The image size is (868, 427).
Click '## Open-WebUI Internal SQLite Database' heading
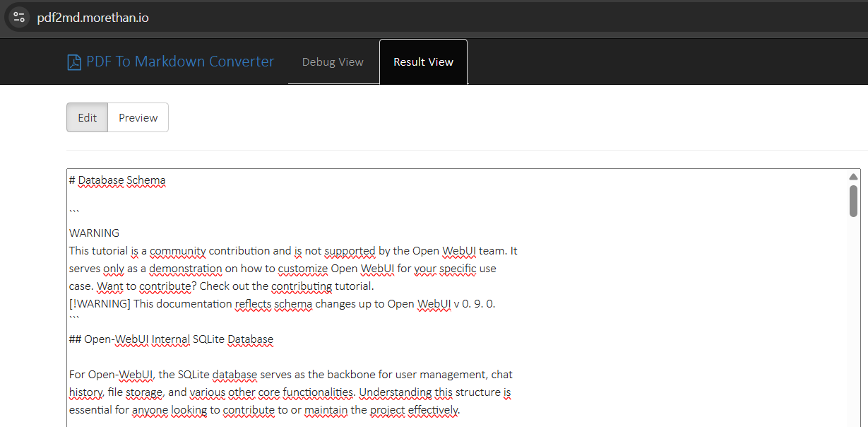[x=171, y=339]
